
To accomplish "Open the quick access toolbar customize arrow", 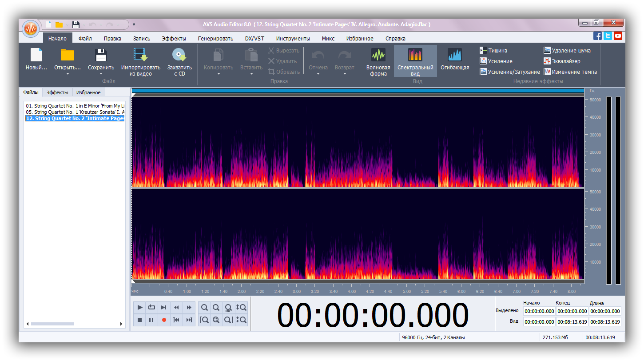I will [x=134, y=24].
